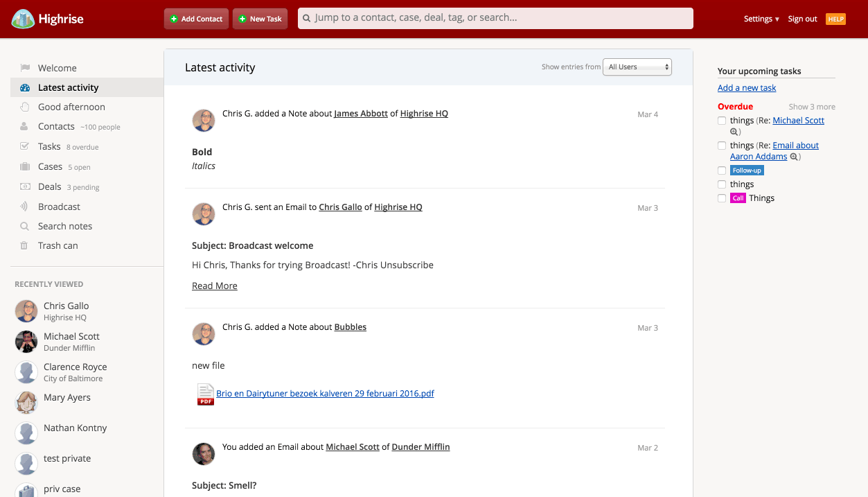Focus the jump-to search field
The height and width of the screenshot is (497, 868).
tap(495, 18)
